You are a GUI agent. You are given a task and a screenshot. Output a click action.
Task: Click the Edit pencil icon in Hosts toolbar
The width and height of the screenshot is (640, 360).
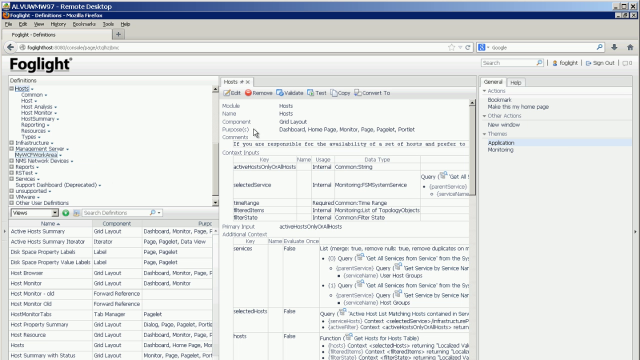(x=227, y=93)
